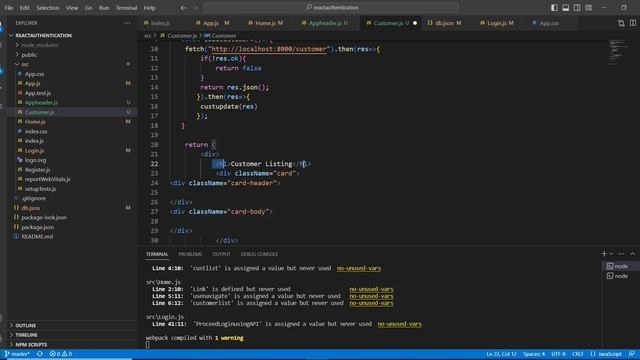Switch to the Login.js editor tab
Image resolution: width=640 pixels, height=360 pixels.
(497, 23)
